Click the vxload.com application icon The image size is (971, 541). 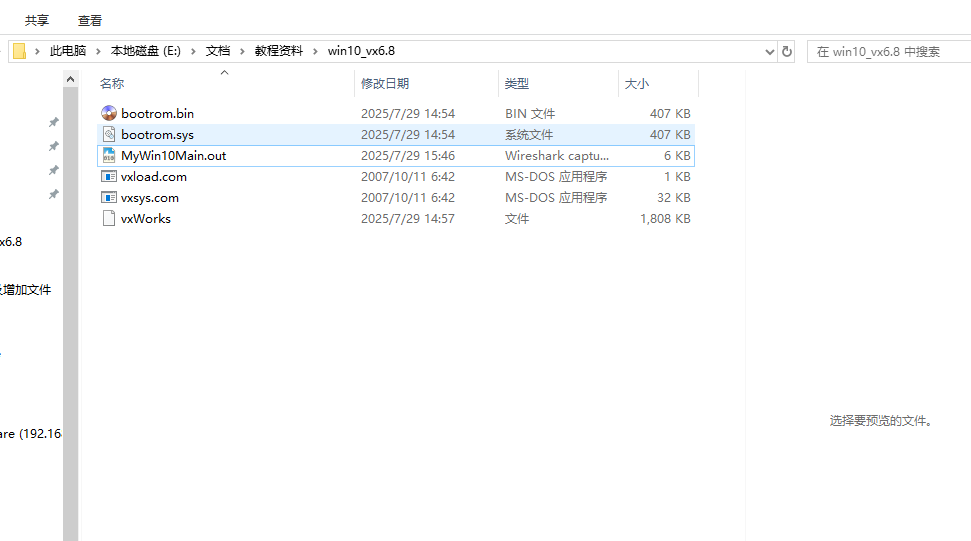point(109,176)
